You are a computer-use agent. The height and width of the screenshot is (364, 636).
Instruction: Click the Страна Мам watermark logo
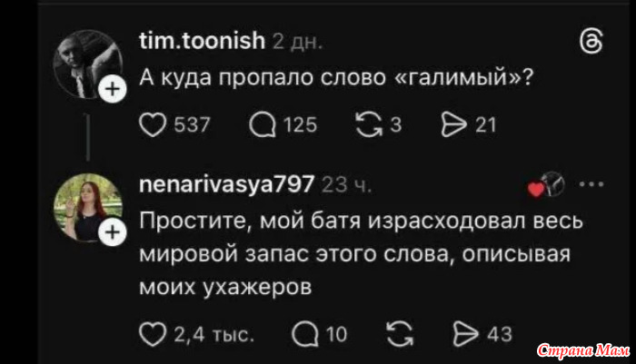581,350
